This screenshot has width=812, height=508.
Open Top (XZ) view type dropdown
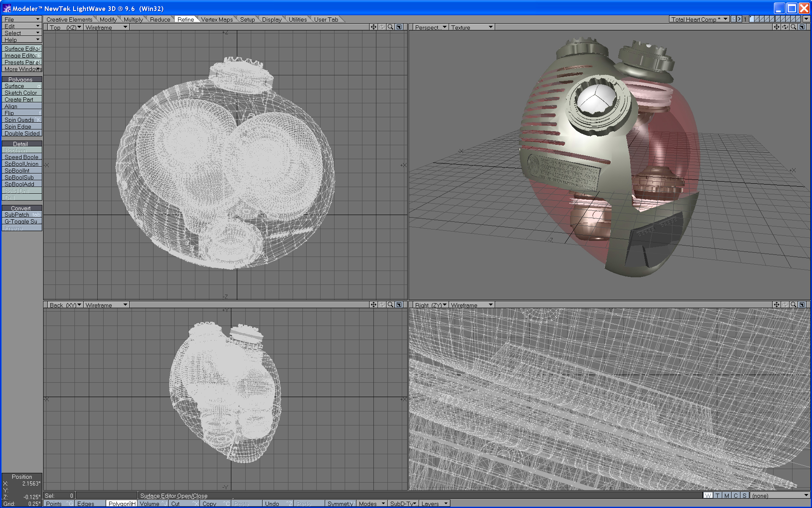tap(65, 27)
